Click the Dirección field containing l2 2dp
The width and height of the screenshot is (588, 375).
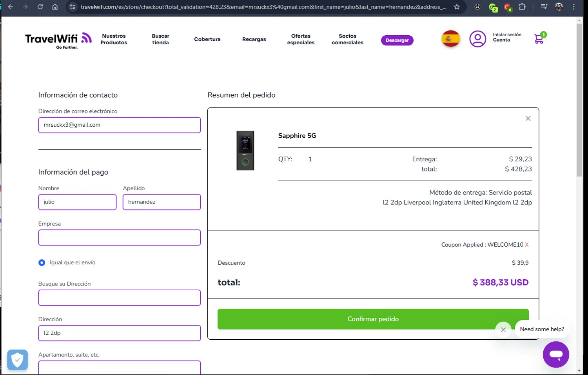point(120,333)
